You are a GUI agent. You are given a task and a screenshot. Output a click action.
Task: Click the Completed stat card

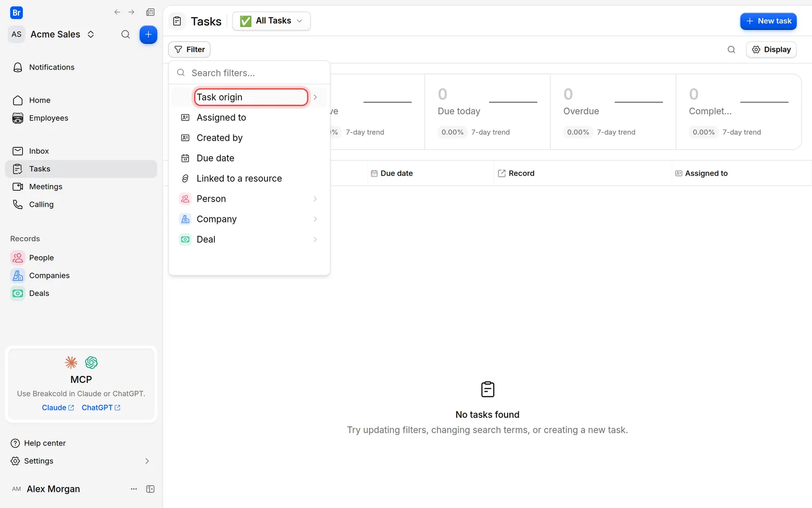pos(738,112)
